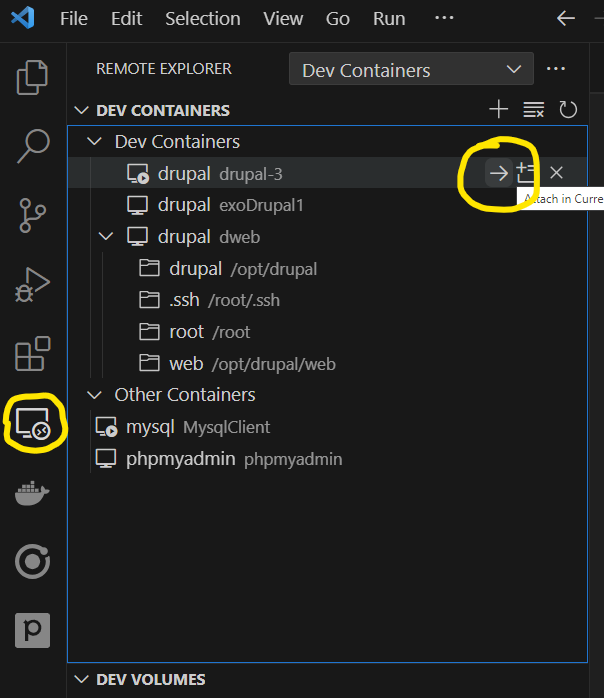This screenshot has height=698, width=604.
Task: Click the monitor icon beside phpmyadmin
Action: pyautogui.click(x=106, y=459)
